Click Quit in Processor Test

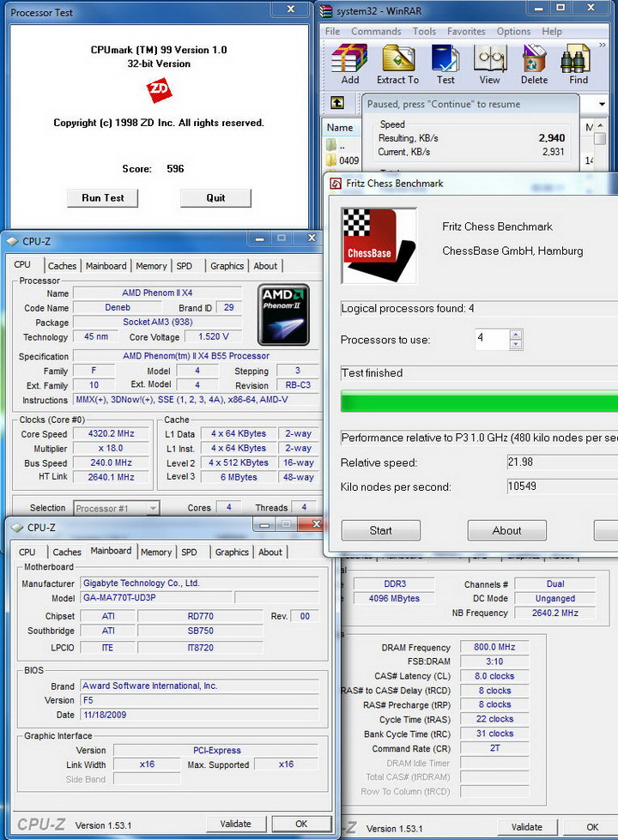coord(215,197)
